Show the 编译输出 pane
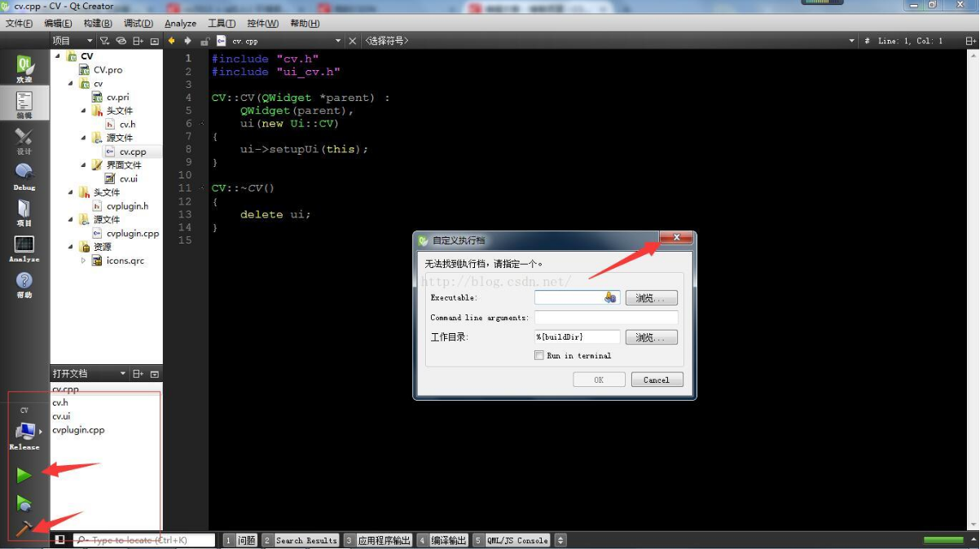The image size is (980, 549). click(x=442, y=540)
